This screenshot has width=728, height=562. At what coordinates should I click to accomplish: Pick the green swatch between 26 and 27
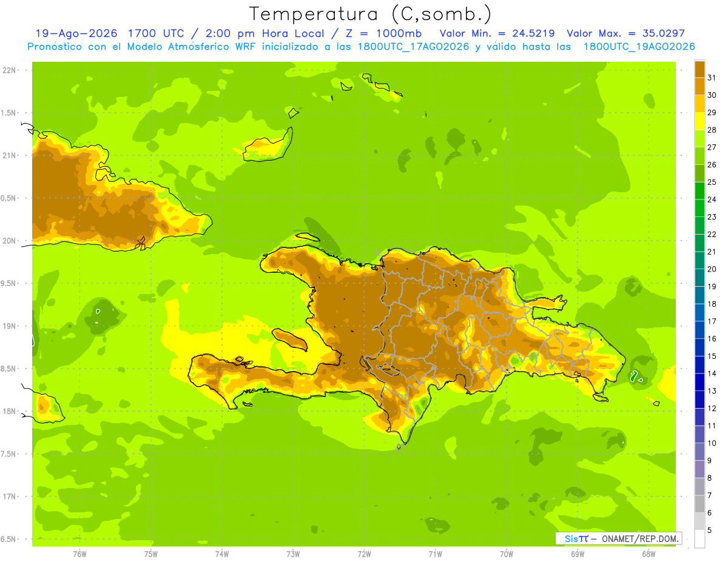699,156
